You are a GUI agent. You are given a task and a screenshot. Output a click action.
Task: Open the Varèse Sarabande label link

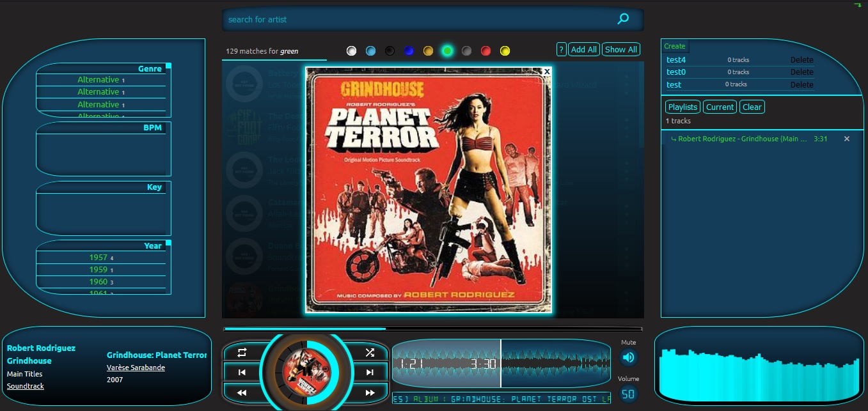136,368
